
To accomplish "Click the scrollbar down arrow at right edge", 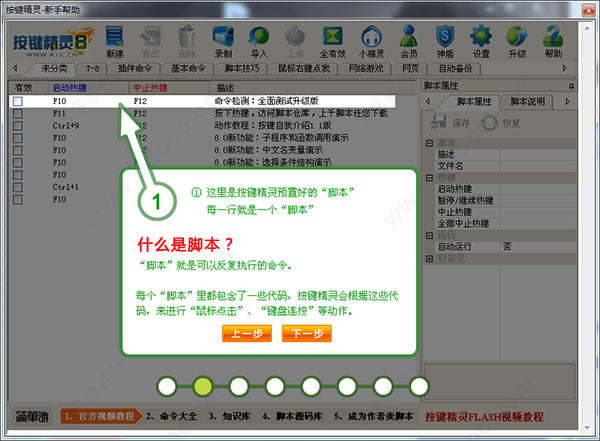I will click(587, 428).
